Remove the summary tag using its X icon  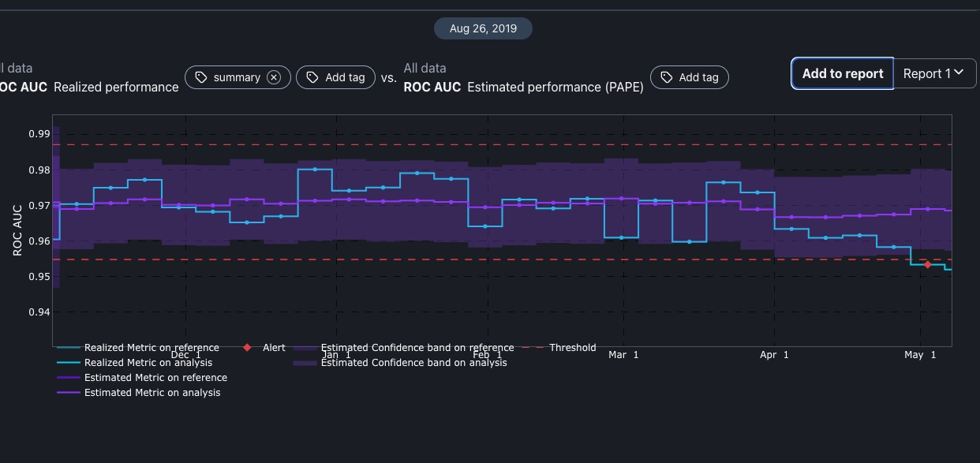[x=274, y=77]
